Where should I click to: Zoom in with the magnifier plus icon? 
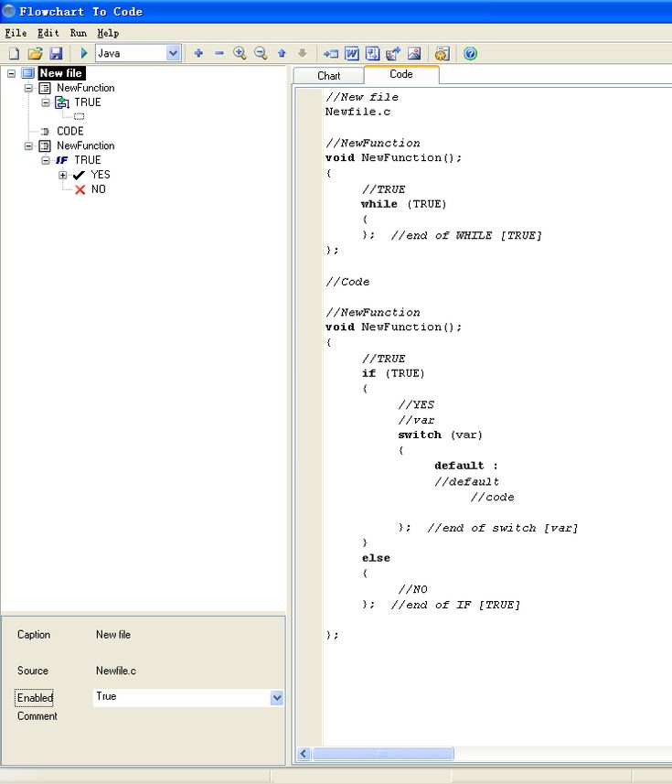(x=240, y=53)
